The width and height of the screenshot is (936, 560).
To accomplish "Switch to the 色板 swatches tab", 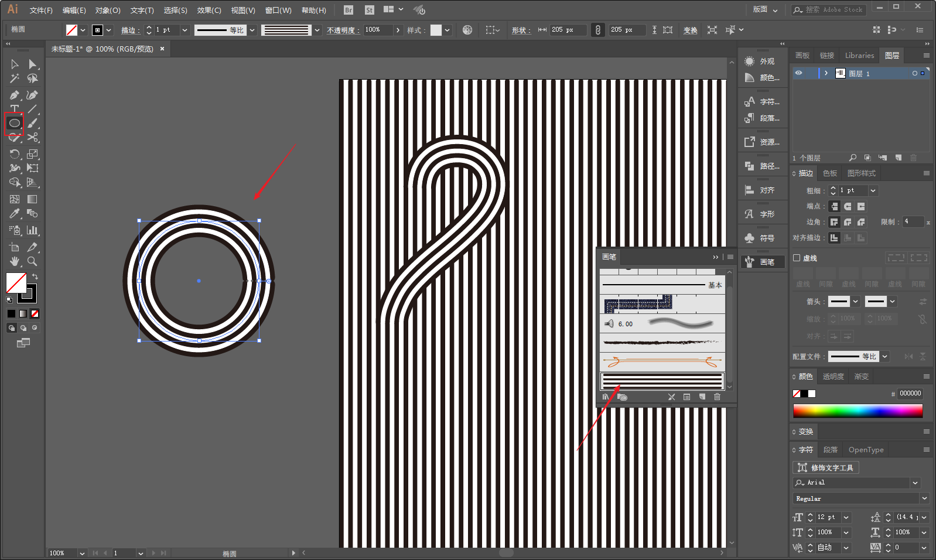I will coord(830,173).
